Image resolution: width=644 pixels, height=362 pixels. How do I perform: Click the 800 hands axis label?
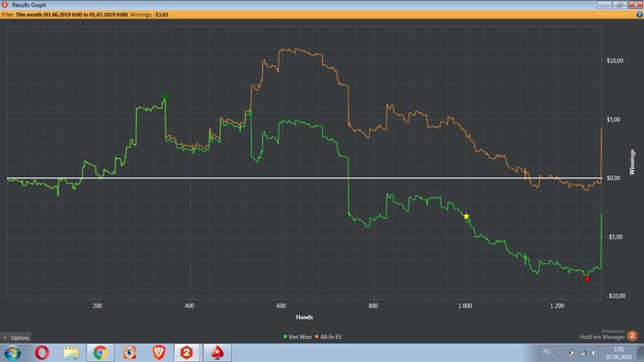(x=374, y=306)
